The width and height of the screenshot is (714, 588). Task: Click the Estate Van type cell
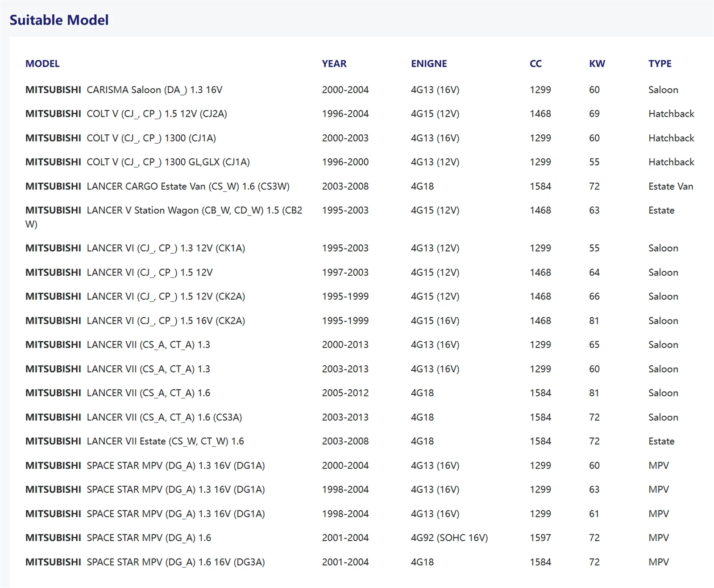[x=671, y=186]
